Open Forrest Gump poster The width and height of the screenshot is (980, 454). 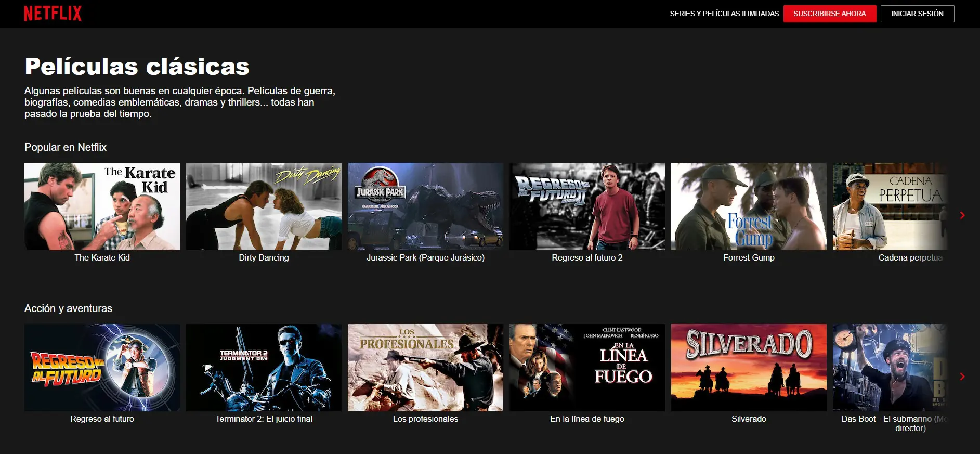pyautogui.click(x=749, y=206)
